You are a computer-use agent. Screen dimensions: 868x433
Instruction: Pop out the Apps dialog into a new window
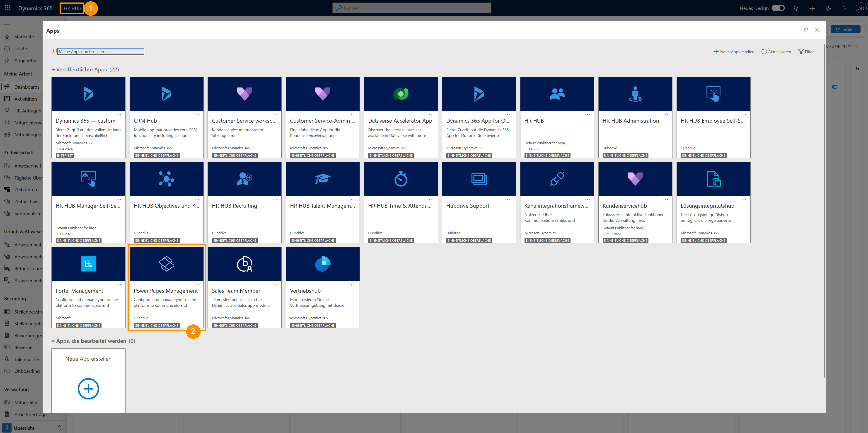(806, 30)
